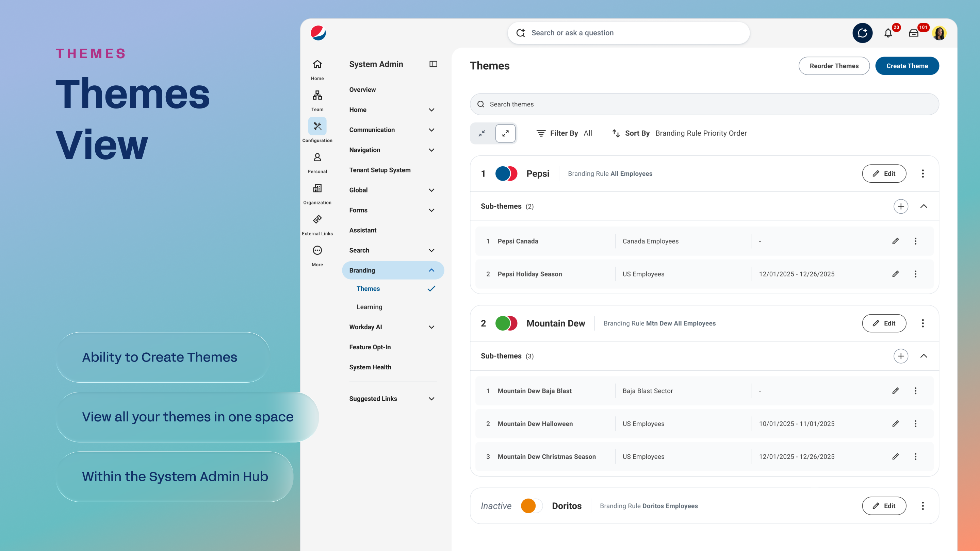Switch to expanded view toggle
Image resolution: width=980 pixels, height=551 pixels.
[x=505, y=133]
